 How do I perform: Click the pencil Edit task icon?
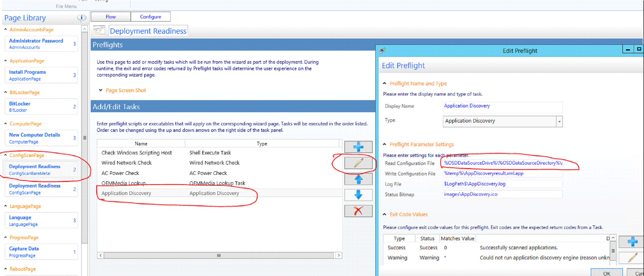358,163
